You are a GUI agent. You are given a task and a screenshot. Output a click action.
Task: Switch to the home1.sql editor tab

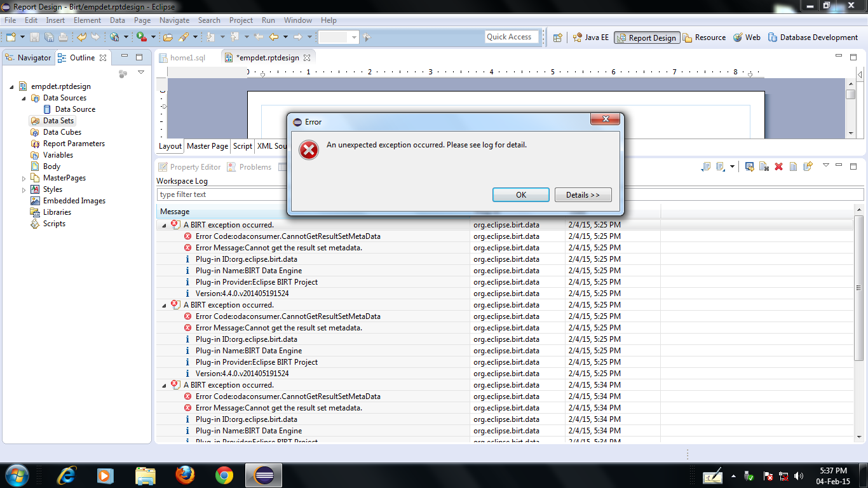tap(182, 58)
